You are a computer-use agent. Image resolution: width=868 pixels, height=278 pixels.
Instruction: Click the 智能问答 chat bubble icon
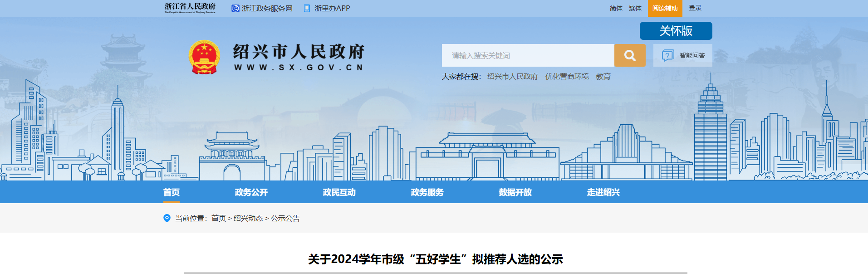click(x=667, y=55)
